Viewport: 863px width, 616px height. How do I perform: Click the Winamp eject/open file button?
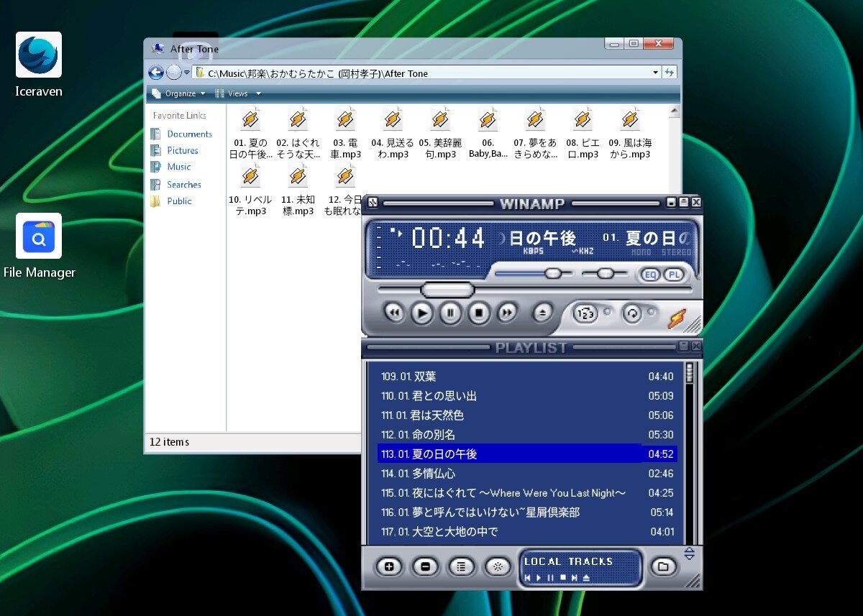pos(543,313)
